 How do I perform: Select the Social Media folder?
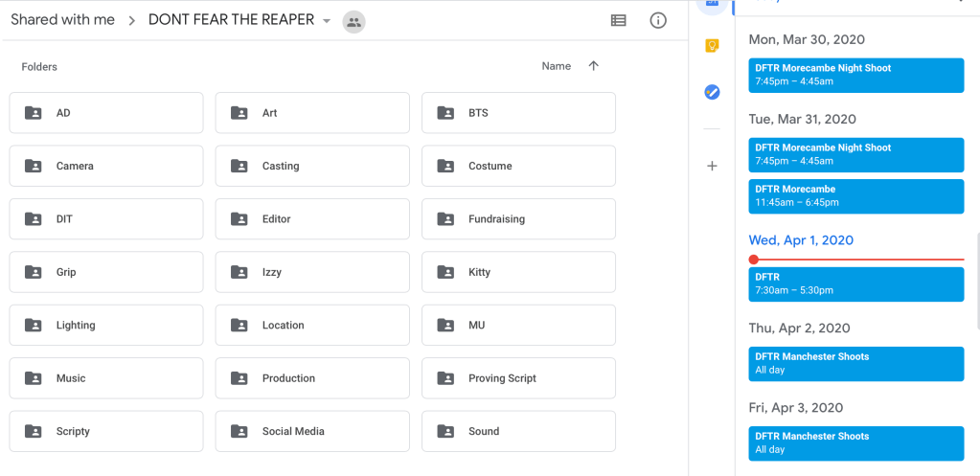[x=312, y=431]
